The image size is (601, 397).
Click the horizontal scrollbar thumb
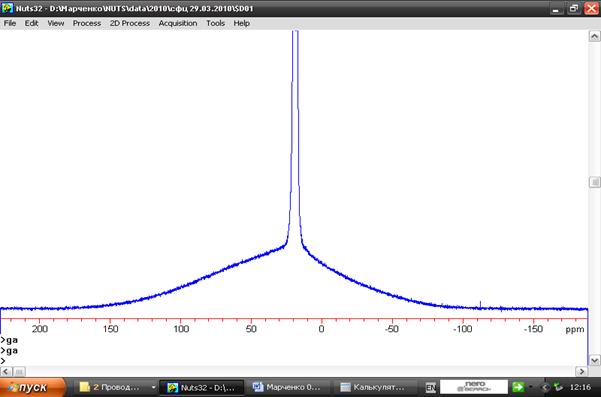tap(19, 371)
